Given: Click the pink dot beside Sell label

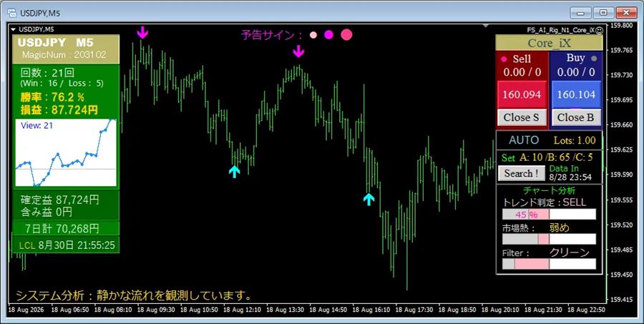Looking at the screenshot, I should pyautogui.click(x=504, y=59).
